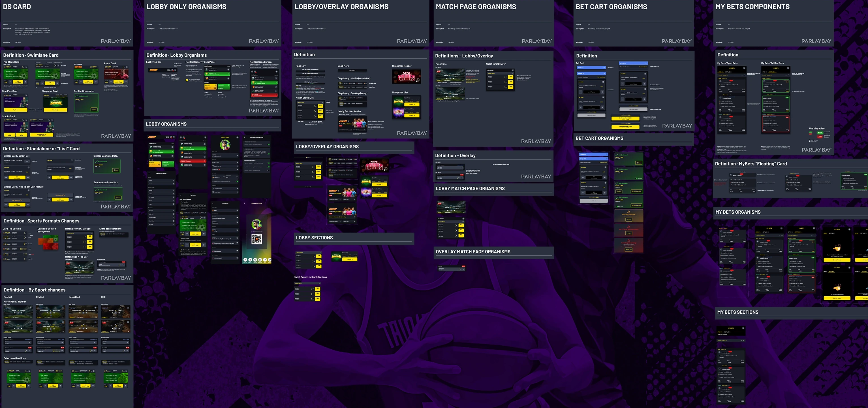Toggle Autoshare bets upon confirmation switch
This screenshot has height=408, width=868.
[x=237, y=181]
